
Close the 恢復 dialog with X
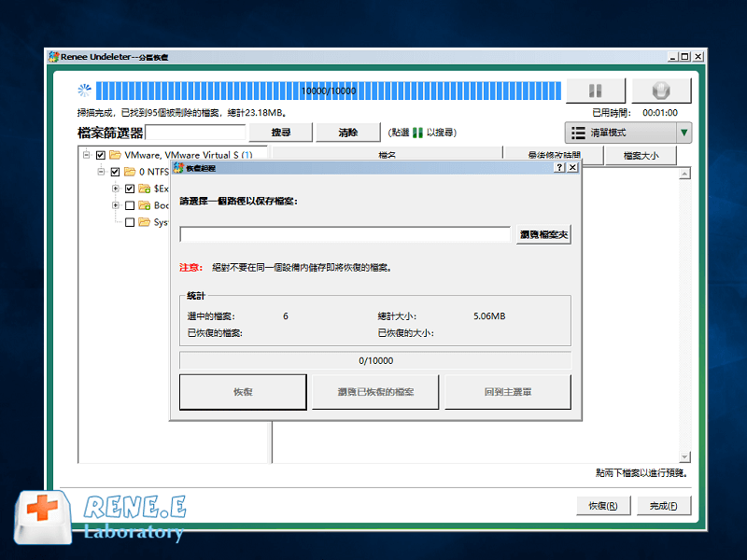pyautogui.click(x=572, y=168)
